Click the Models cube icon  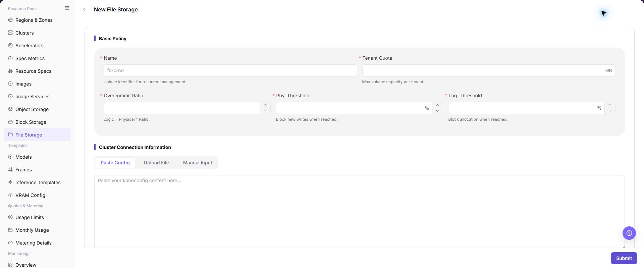[10, 157]
